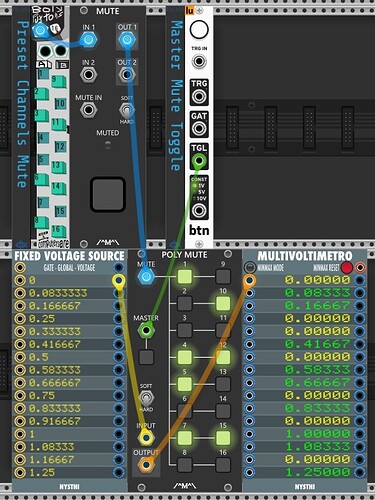Click the CONST voltage output jack
Image resolution: width=375 pixels, height=500 pixels.
199,210
